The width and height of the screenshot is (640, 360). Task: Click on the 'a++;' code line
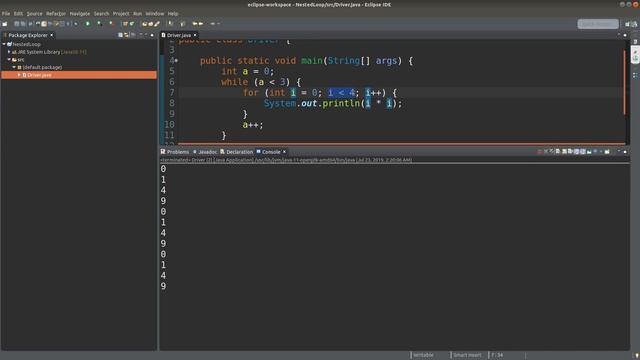253,125
